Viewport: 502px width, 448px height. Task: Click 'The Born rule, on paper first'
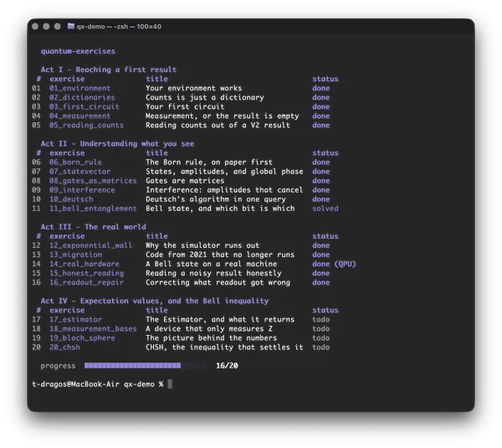tap(209, 162)
